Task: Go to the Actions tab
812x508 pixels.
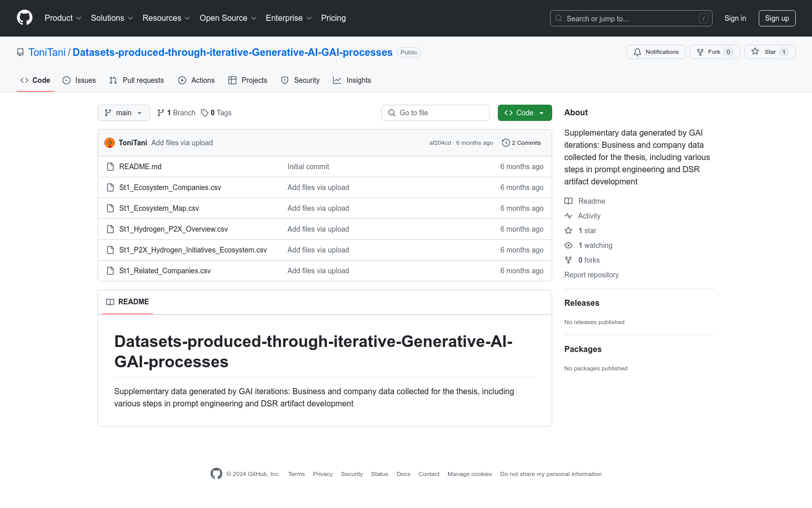Action: [x=196, y=80]
